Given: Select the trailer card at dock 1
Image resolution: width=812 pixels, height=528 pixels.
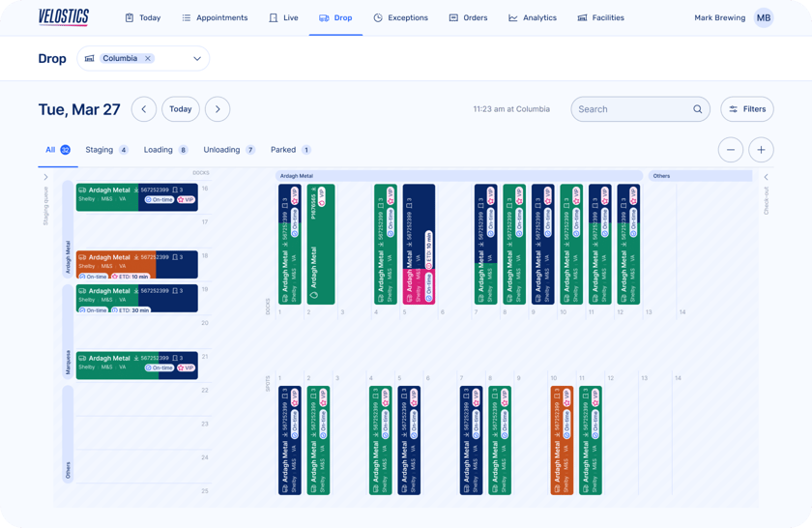Looking at the screenshot, I should [x=289, y=244].
